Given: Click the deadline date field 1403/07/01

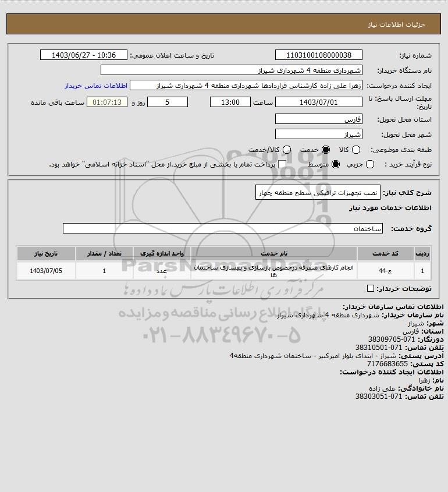Looking at the screenshot, I should pyautogui.click(x=318, y=102).
